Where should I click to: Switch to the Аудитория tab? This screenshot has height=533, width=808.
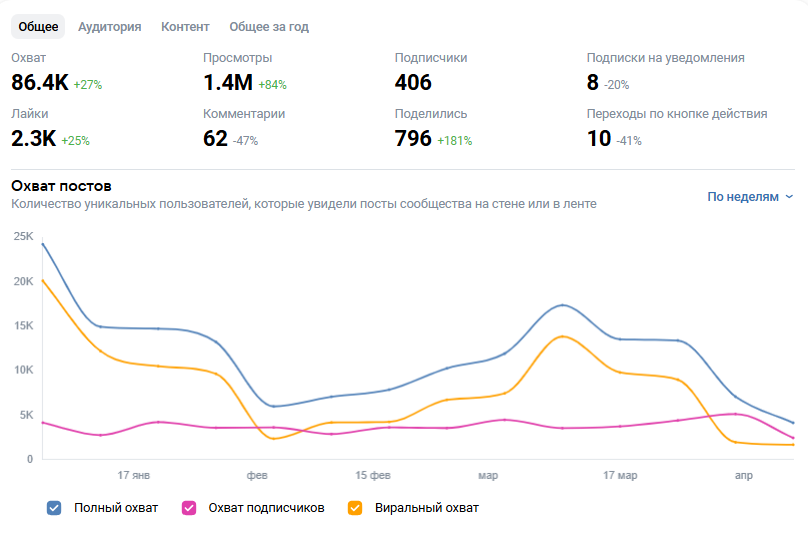coord(110,27)
